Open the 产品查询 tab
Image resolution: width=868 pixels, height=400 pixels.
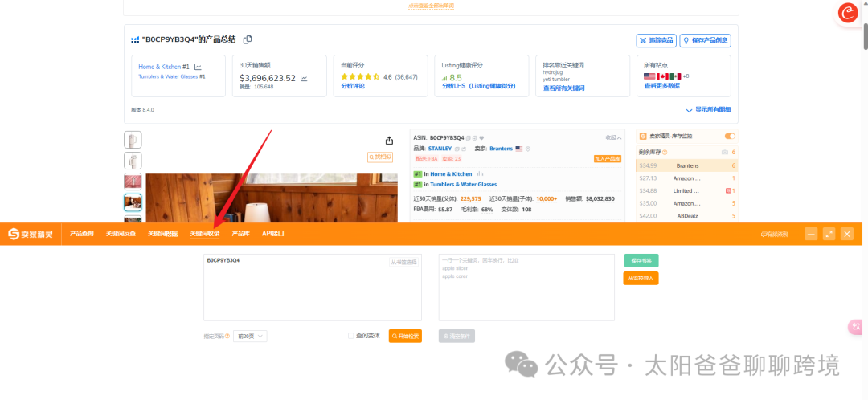coord(82,234)
